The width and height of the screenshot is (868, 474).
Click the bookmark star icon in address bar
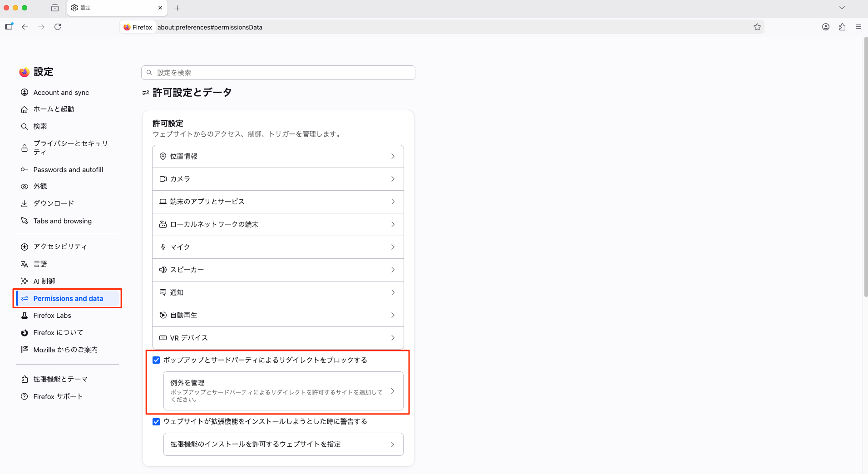tap(757, 27)
